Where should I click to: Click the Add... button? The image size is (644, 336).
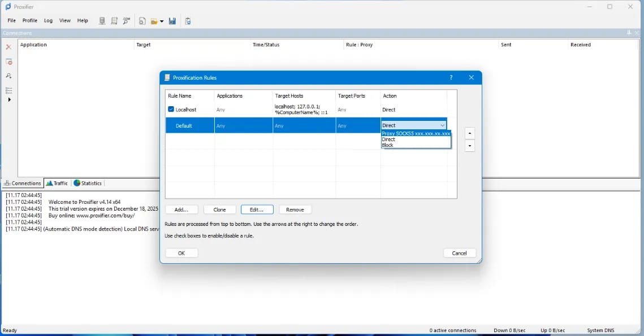point(181,210)
